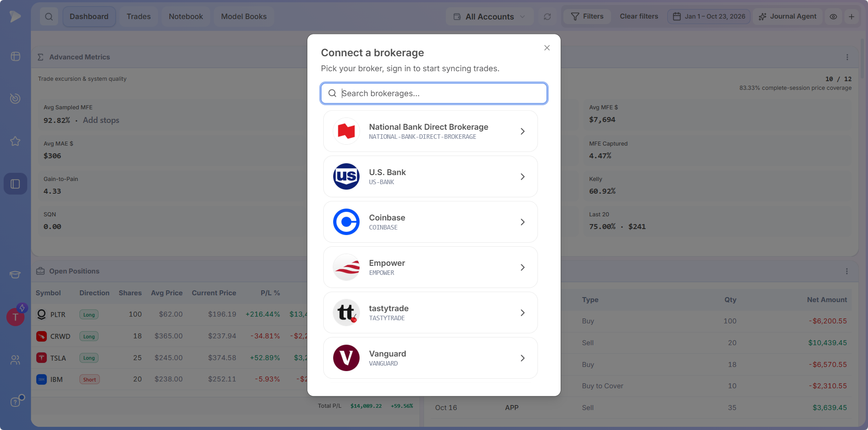
Task: Click the Qty column header
Action: tap(730, 300)
